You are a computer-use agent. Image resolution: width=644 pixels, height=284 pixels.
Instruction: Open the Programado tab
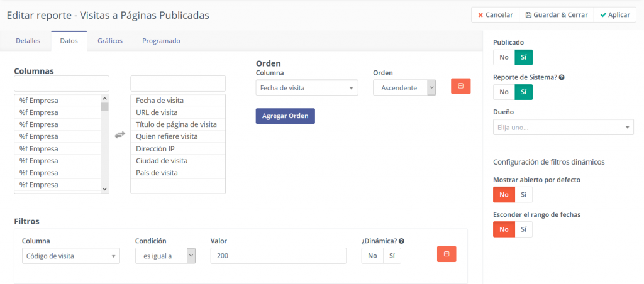[161, 41]
